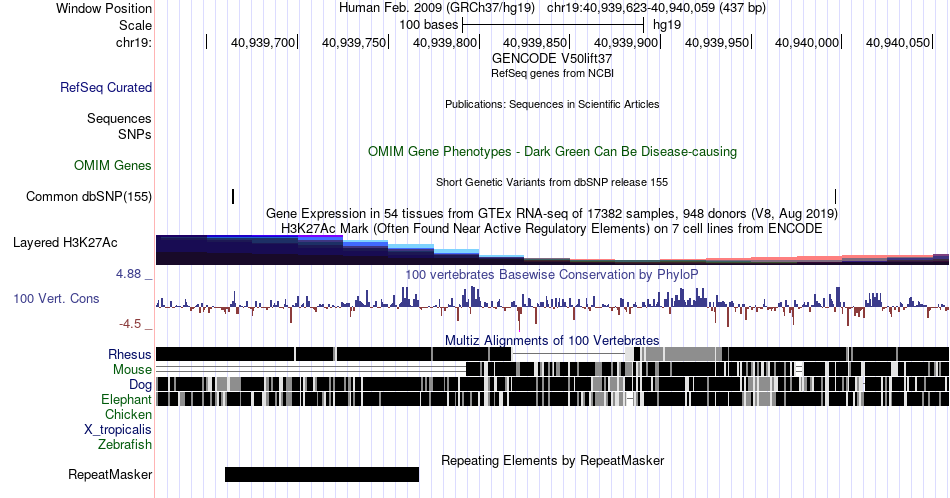
Task: Click Repeating Elements by RepeatMasker title
Action: tap(552, 460)
